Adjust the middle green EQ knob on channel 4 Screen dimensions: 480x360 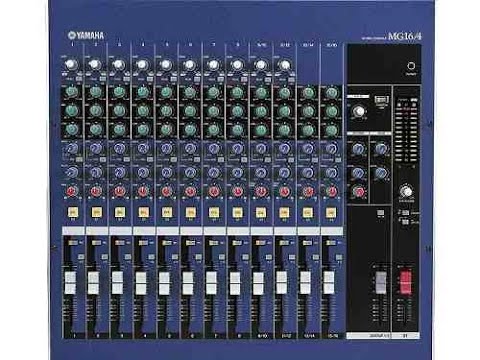point(143,110)
